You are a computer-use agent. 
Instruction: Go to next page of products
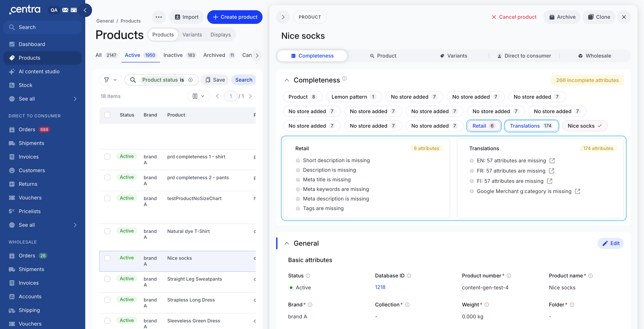pyautogui.click(x=250, y=96)
